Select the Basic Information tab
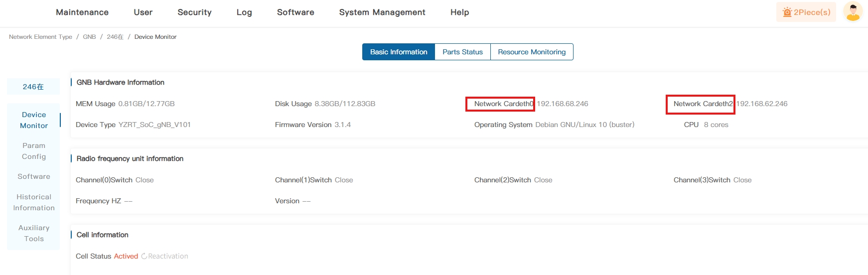Screen dimensions: 868x275 pyautogui.click(x=399, y=52)
